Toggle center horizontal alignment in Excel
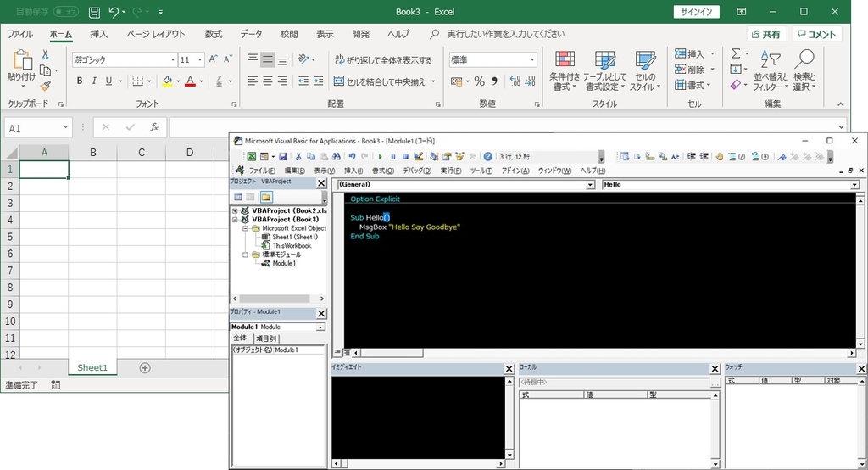Screen dimensions: 868x470 click(x=268, y=81)
